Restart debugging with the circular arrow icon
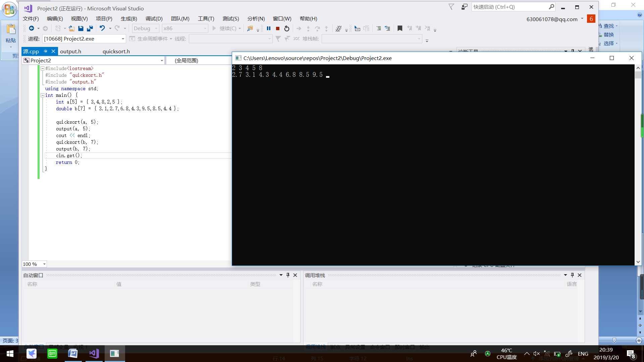Screen dimensions: 644x362 click(x=287, y=28)
